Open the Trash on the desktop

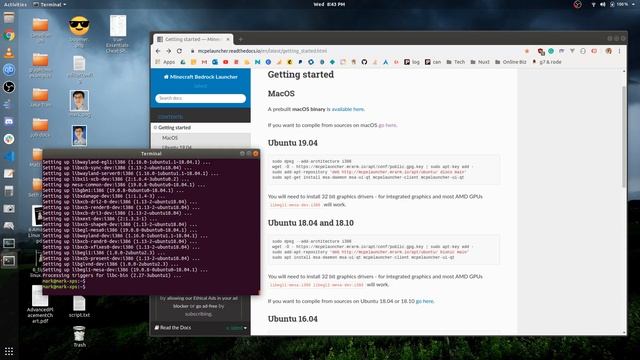pyautogui.click(x=79, y=337)
